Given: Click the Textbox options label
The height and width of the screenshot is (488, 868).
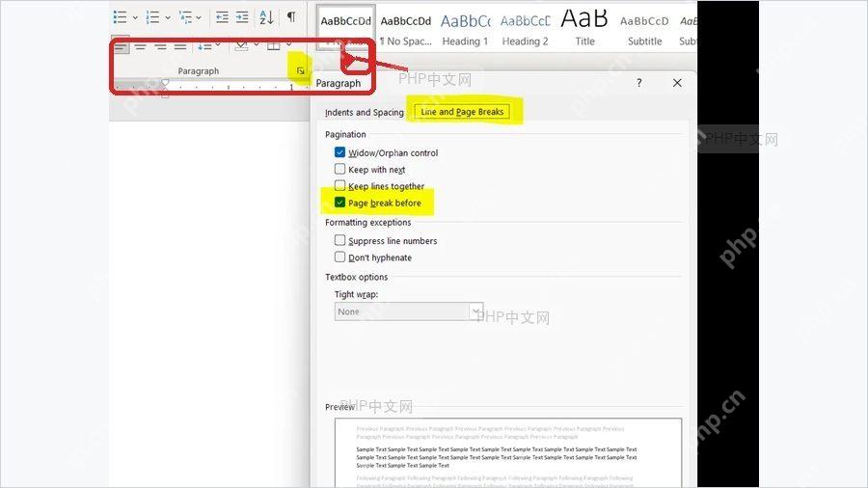Looking at the screenshot, I should (x=357, y=277).
